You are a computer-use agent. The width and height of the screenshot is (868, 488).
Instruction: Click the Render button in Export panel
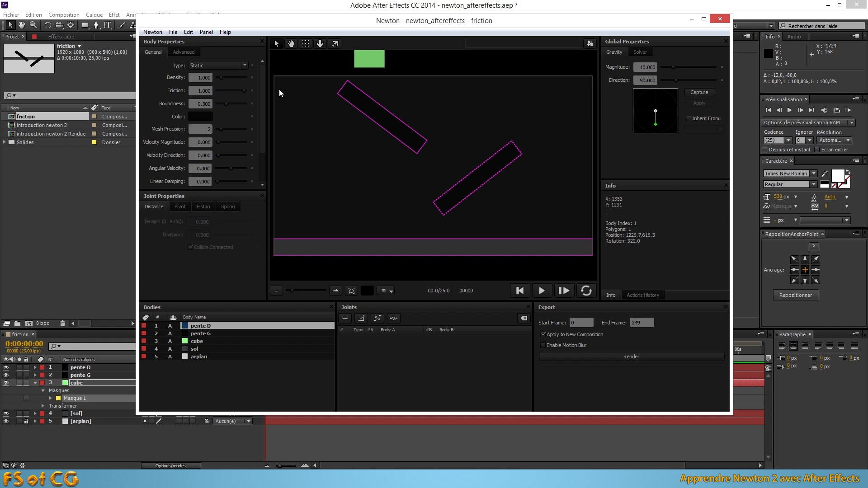point(631,356)
